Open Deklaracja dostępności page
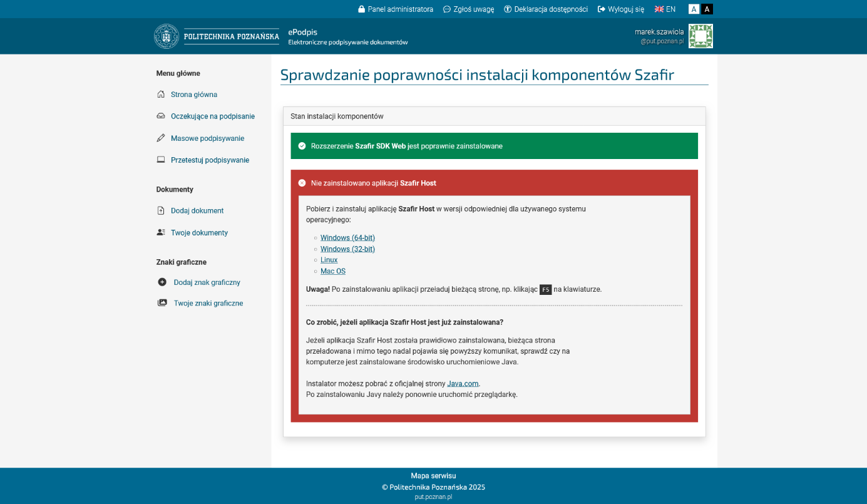867x504 pixels. [x=546, y=9]
